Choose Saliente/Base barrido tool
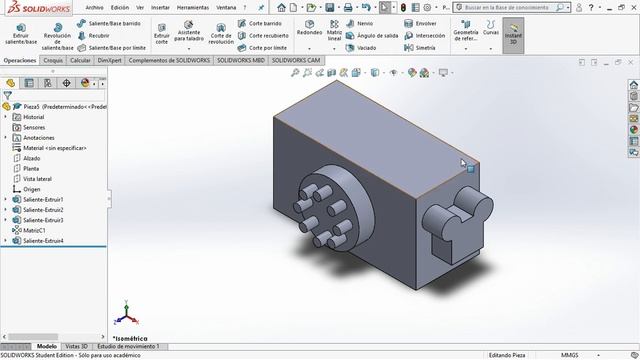 (109, 24)
